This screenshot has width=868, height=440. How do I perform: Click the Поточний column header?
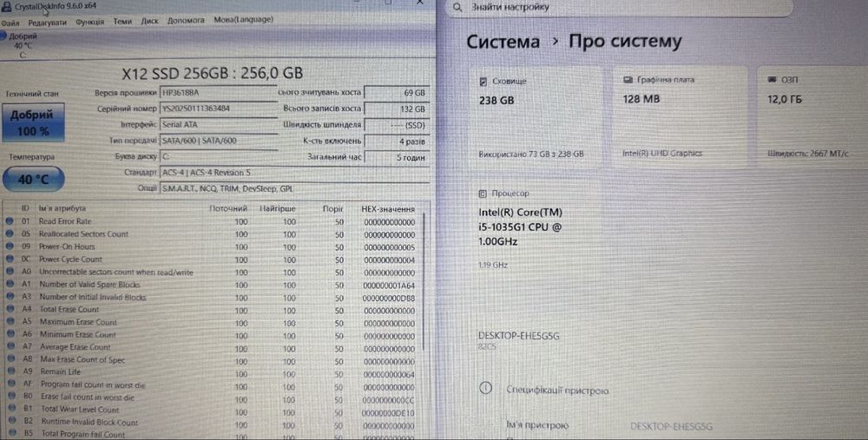(x=228, y=208)
